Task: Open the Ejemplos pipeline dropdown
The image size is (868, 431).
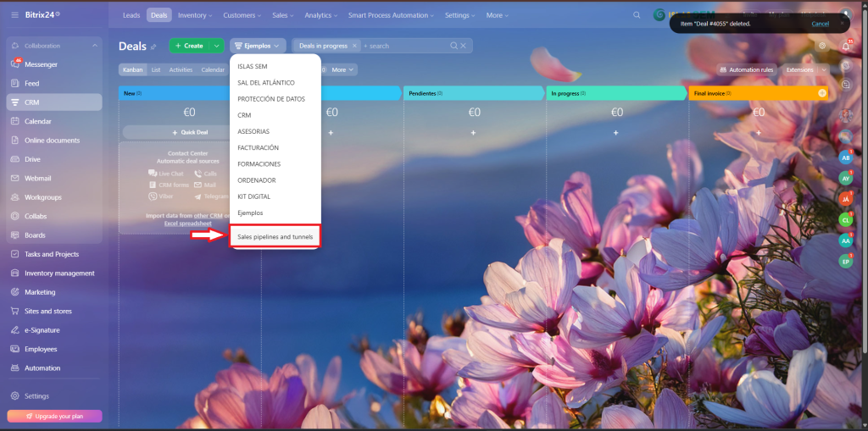Action: tap(258, 46)
